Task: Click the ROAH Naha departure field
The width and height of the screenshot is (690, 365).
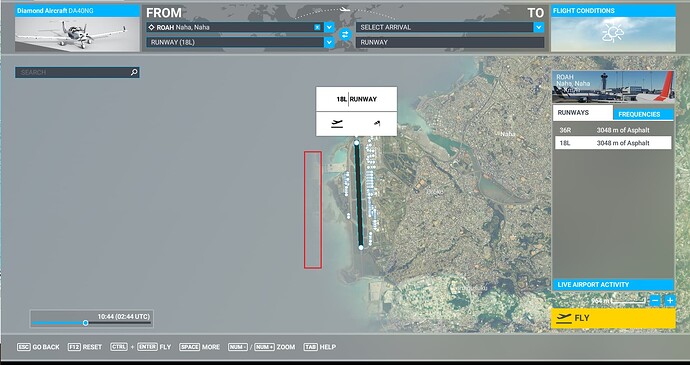Action: tap(235, 27)
